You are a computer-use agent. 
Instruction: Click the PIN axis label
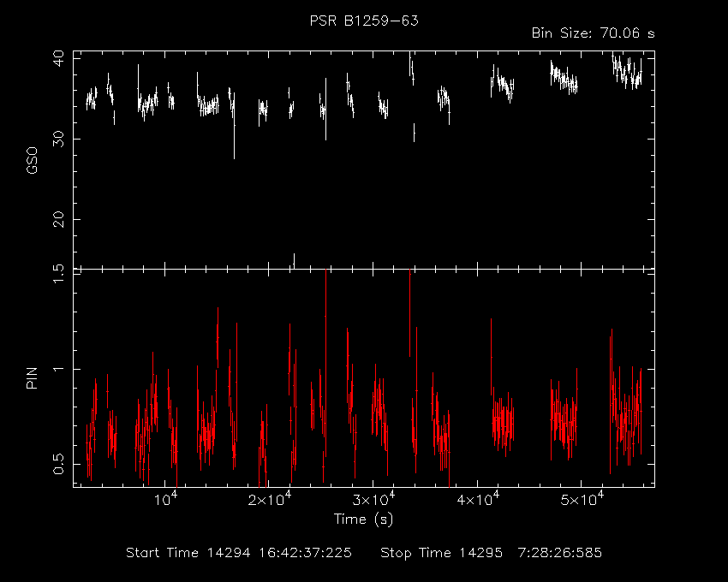pos(32,377)
